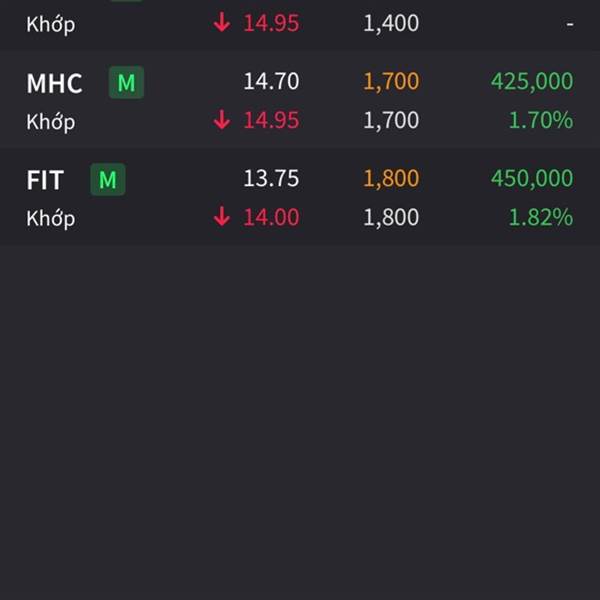
Task: Tap the 425,000 profit value
Action: (x=532, y=82)
